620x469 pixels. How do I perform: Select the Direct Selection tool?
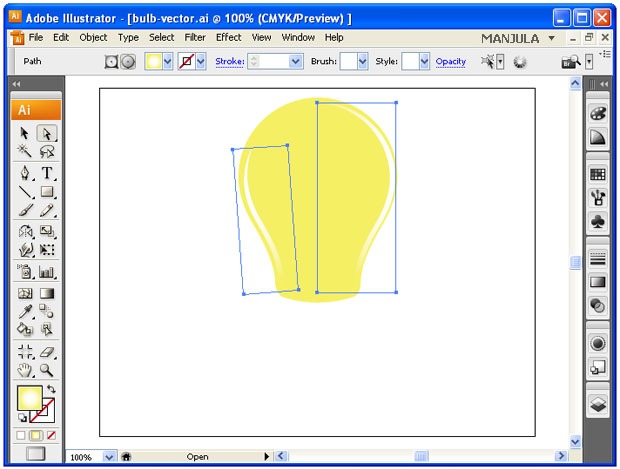coord(47,134)
